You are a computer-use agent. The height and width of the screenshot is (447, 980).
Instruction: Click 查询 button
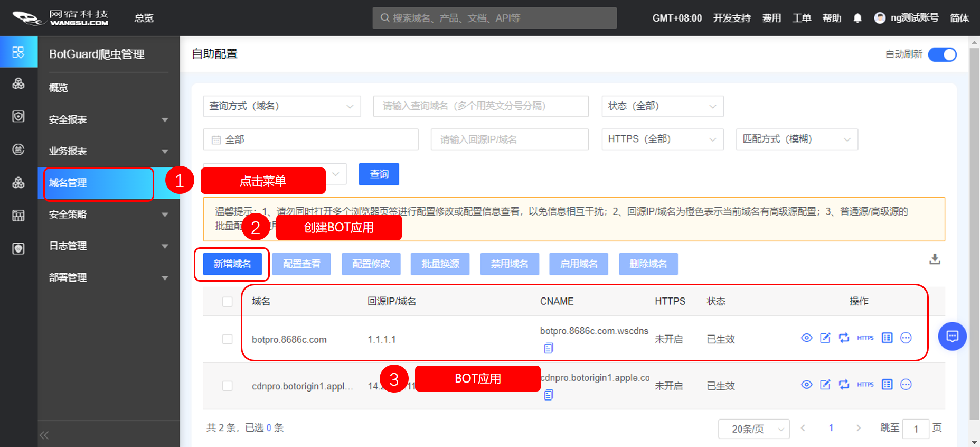click(x=379, y=174)
